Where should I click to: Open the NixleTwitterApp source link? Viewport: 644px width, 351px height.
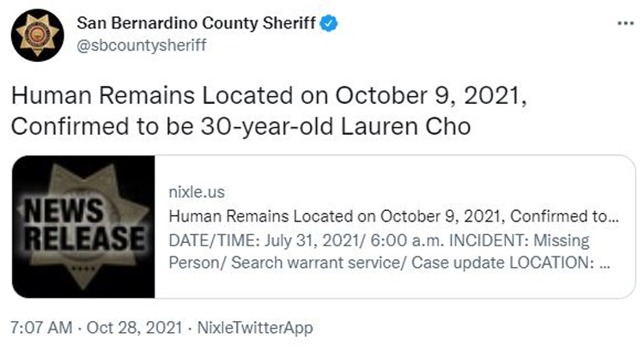pos(255,328)
